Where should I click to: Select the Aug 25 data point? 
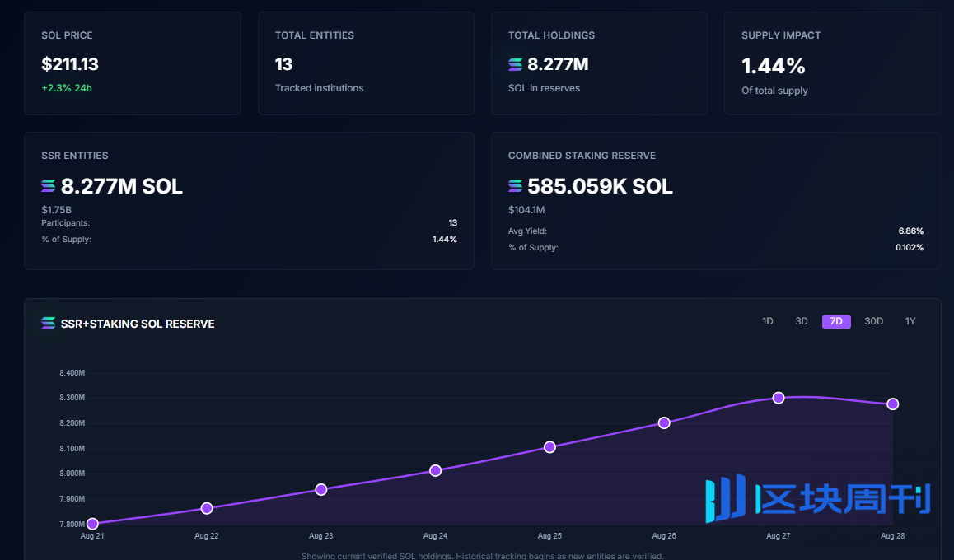click(x=549, y=447)
